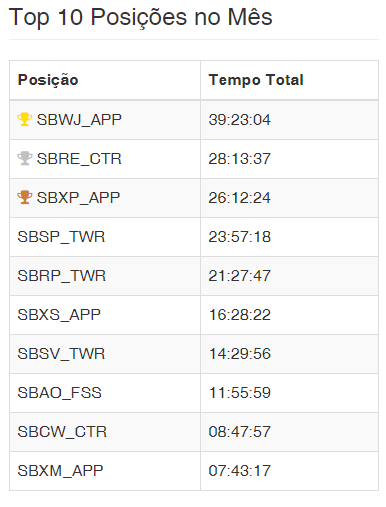386x507 pixels.
Task: Click the bronze trophy icon
Action: 25,197
